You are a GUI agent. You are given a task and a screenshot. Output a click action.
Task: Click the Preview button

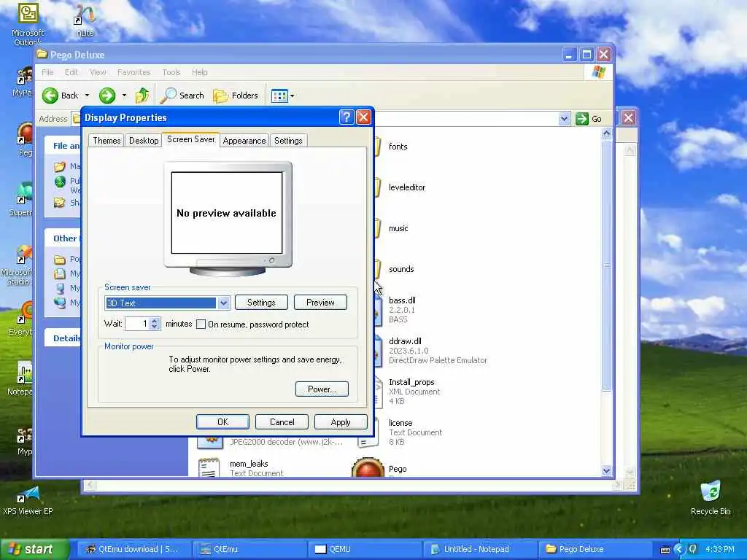[x=320, y=303]
